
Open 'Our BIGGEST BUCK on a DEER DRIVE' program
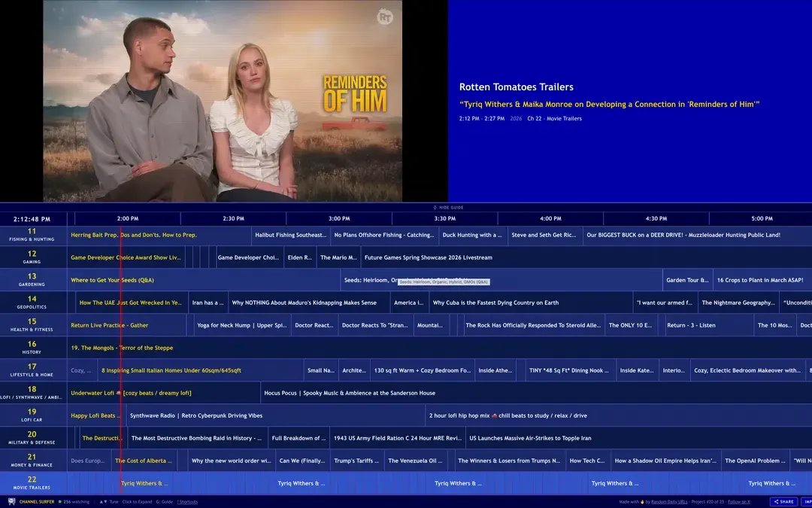(697, 235)
